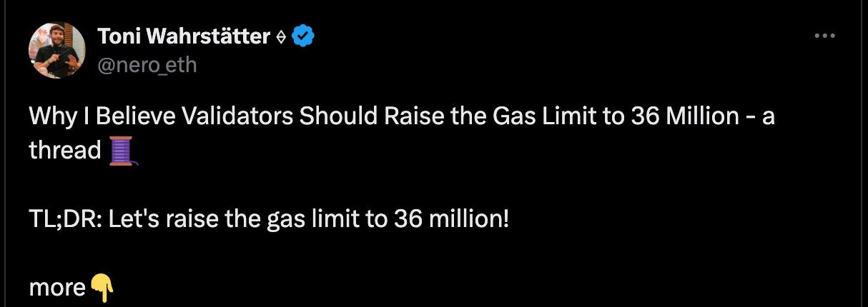868x307 pixels.
Task: Click the word "thread" before the spool emoji
Action: point(65,150)
